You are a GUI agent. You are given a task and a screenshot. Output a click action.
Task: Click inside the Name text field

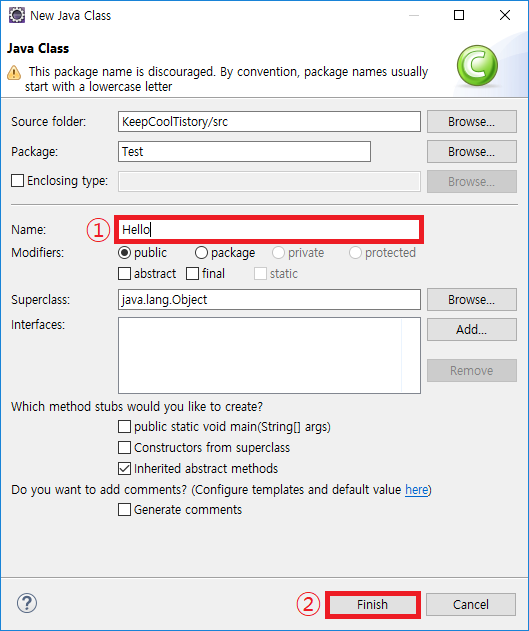[269, 230]
